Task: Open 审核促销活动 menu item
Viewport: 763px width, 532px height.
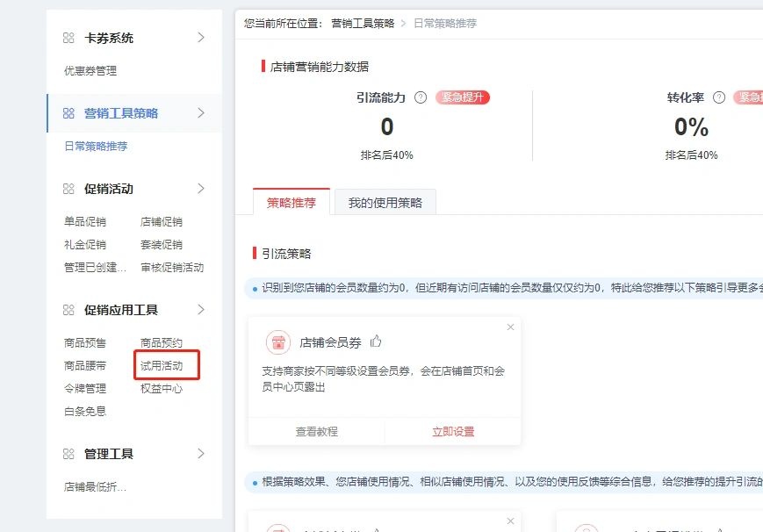Action: (172, 268)
